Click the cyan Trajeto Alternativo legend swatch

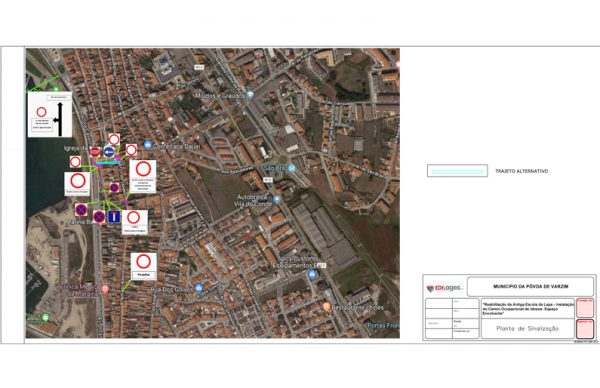(x=457, y=171)
